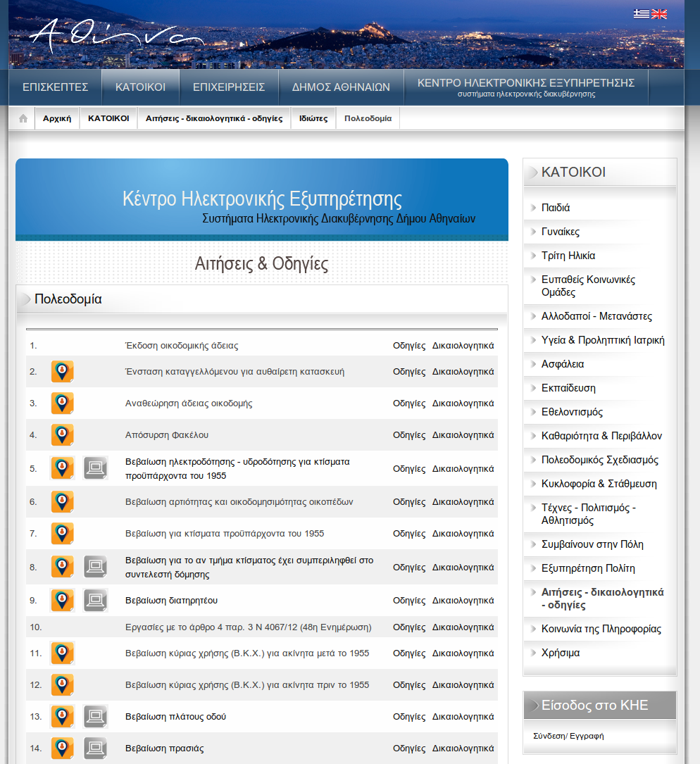Click the home icon in the breadcrumb
700x764 pixels.
pyautogui.click(x=23, y=118)
